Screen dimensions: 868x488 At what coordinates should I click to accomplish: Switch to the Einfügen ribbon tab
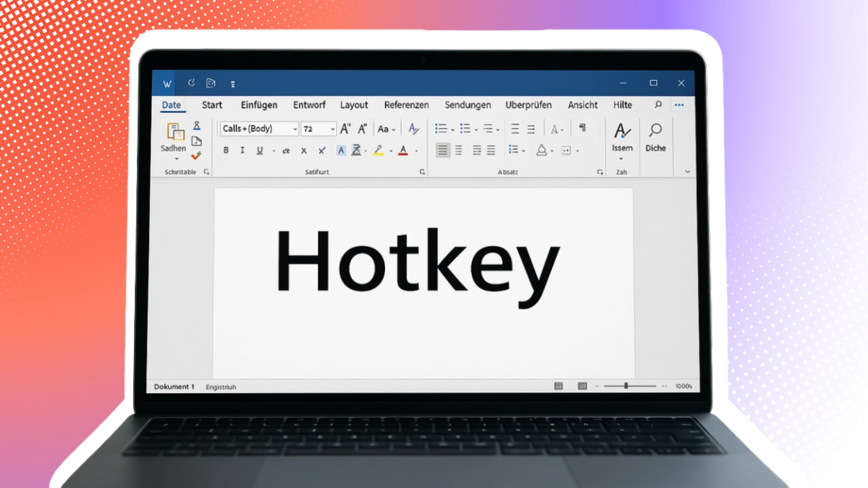[258, 105]
